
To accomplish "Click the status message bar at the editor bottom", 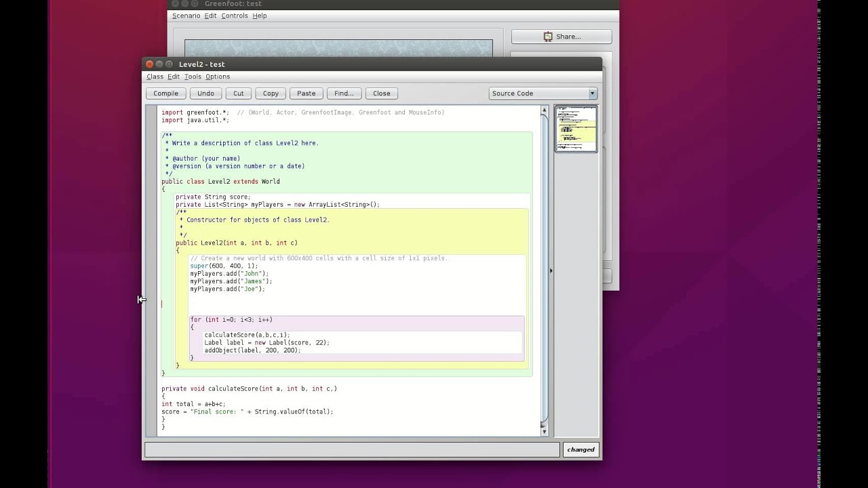I will [x=353, y=449].
